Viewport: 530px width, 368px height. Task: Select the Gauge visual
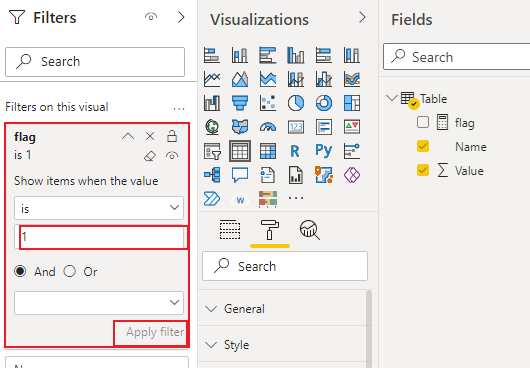(268, 127)
